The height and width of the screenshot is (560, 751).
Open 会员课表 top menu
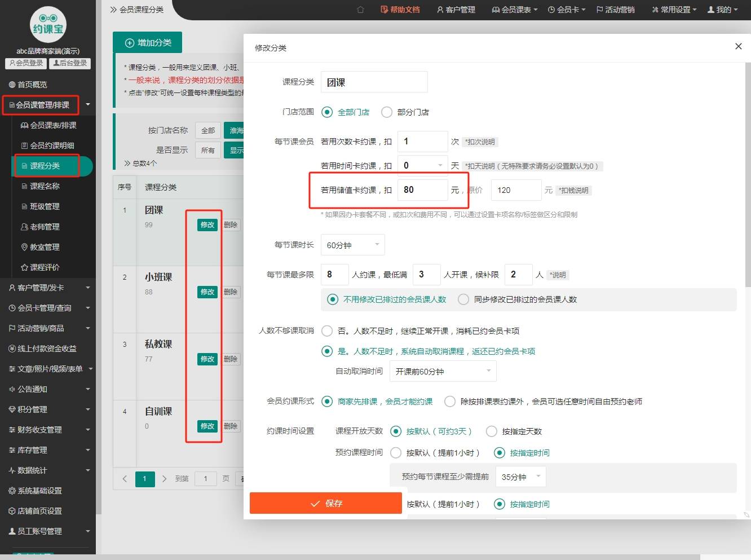(x=515, y=10)
